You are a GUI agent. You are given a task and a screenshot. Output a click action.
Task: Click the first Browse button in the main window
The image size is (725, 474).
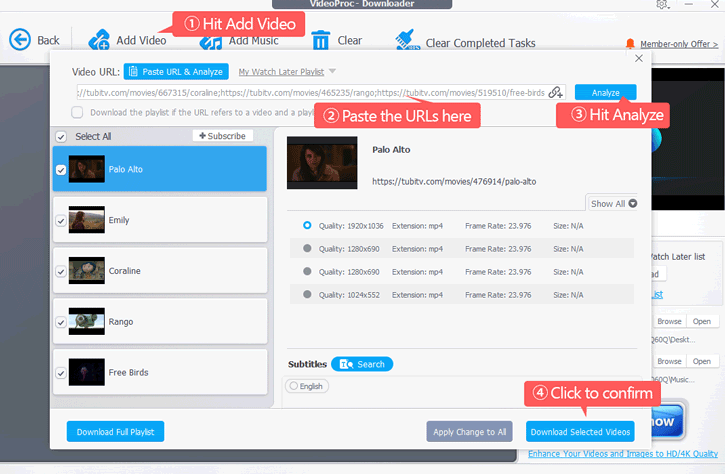[669, 321]
